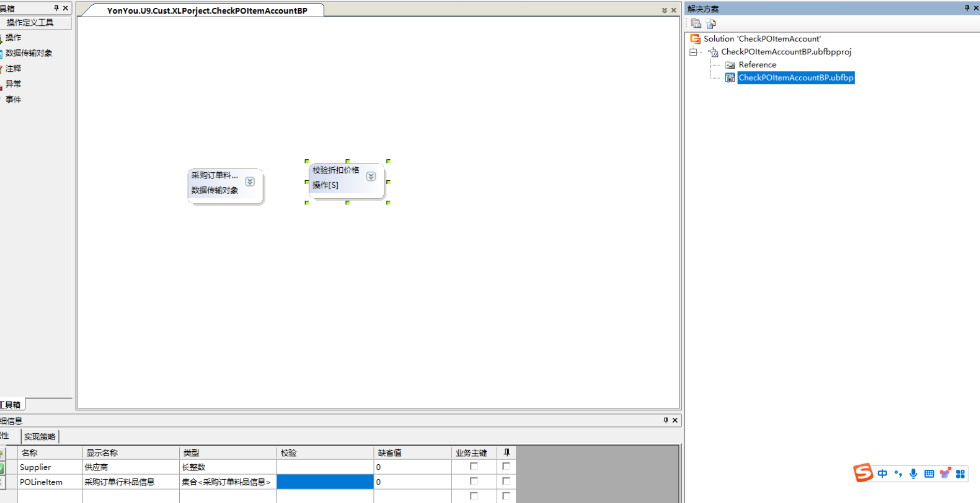The width and height of the screenshot is (980, 503).
Task: Select the 异常 toolbox item
Action: tap(13, 84)
